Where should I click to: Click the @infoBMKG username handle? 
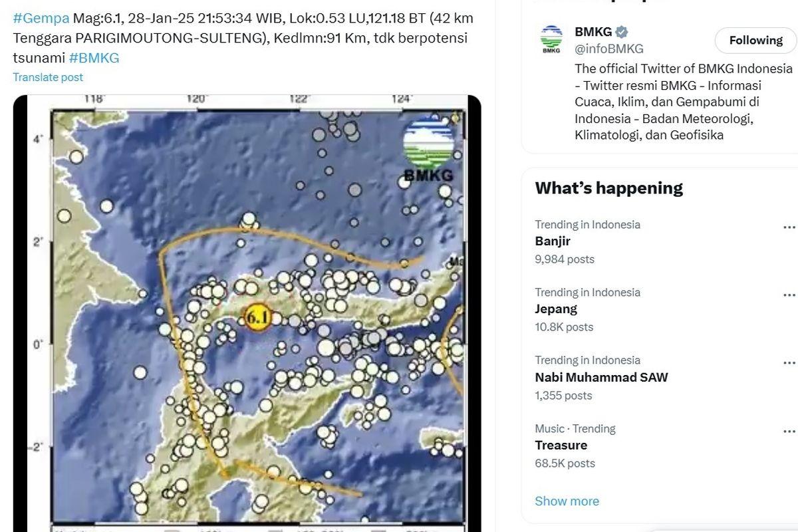point(606,48)
